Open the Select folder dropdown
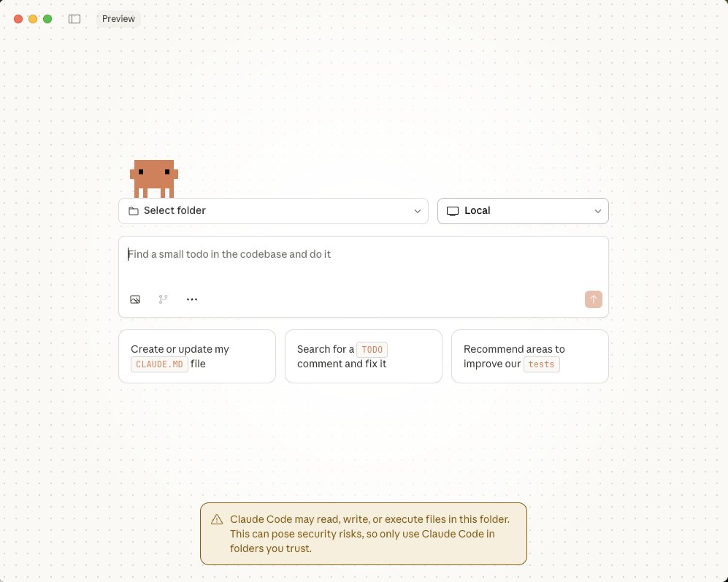The height and width of the screenshot is (582, 728). (274, 211)
